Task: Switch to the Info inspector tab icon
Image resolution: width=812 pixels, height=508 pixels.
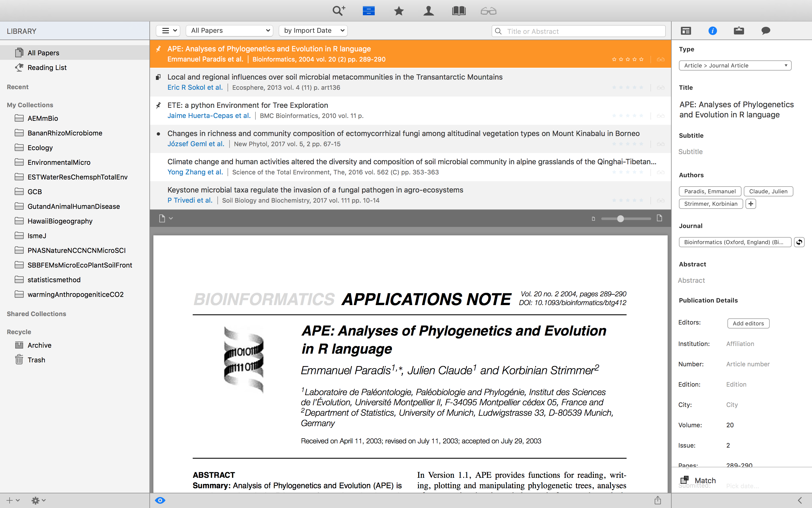Action: (x=713, y=31)
